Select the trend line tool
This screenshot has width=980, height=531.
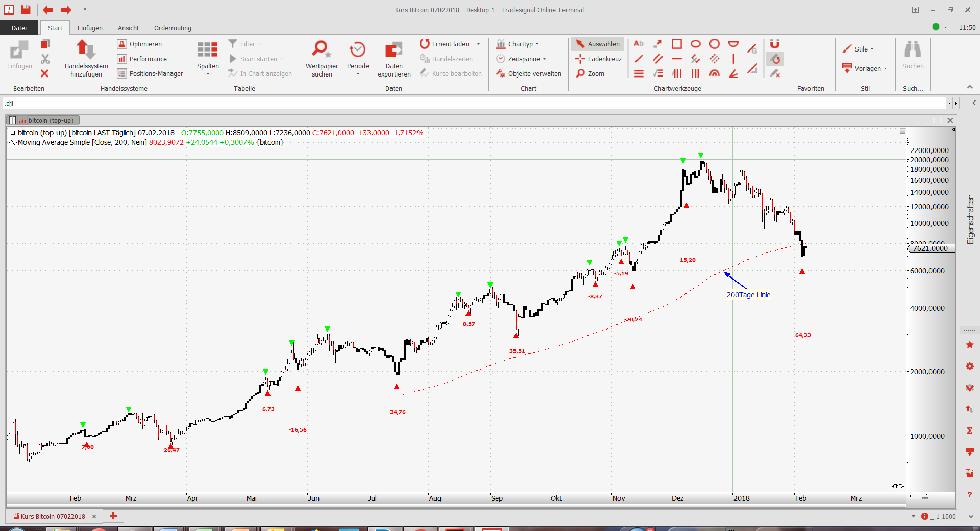[x=639, y=59]
